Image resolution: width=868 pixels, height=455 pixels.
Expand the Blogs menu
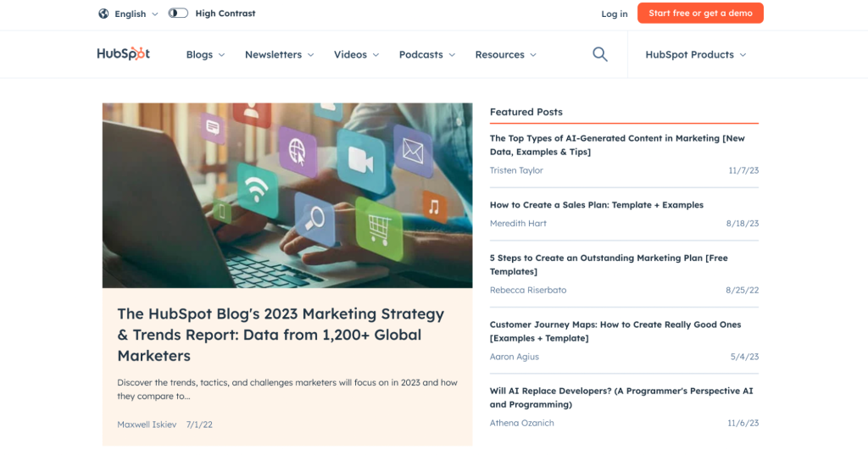point(205,55)
